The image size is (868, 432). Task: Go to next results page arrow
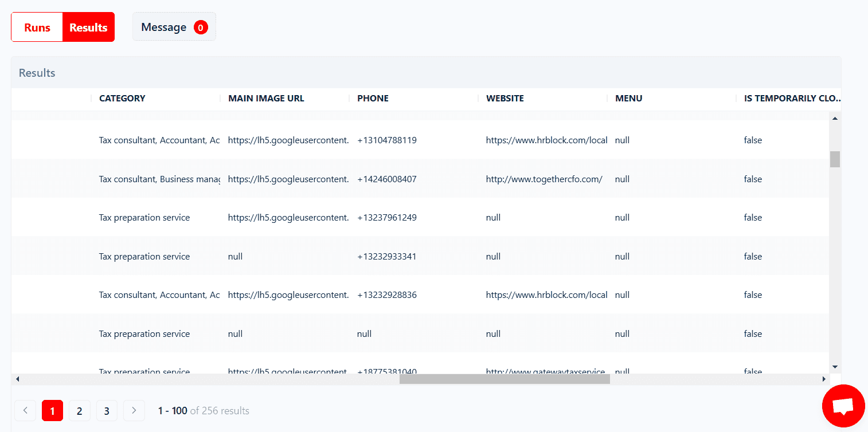click(x=134, y=410)
